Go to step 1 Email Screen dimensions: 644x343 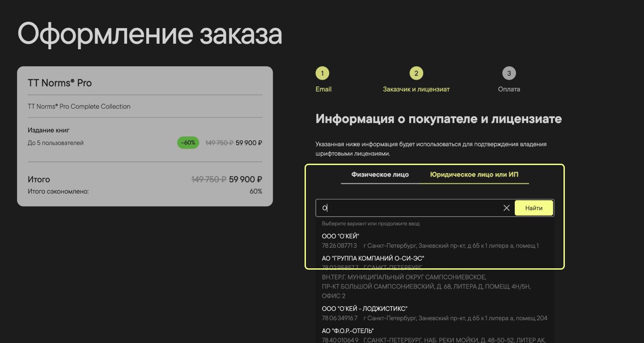(323, 80)
